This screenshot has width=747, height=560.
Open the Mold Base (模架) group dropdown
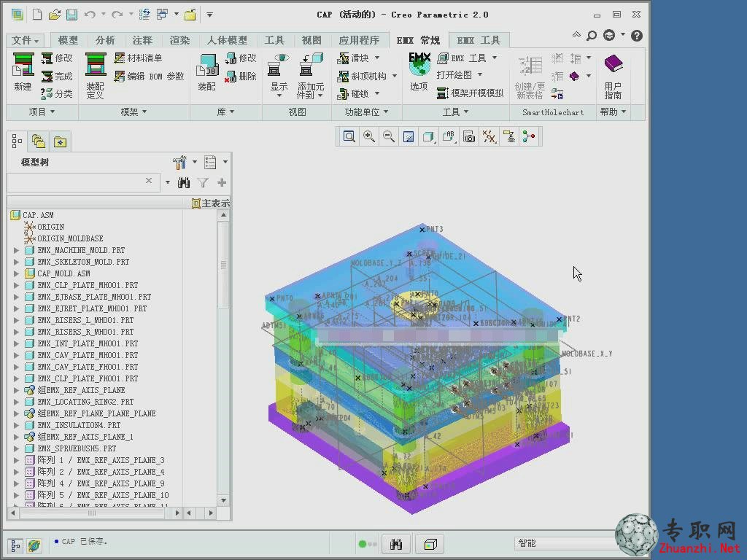tap(134, 112)
